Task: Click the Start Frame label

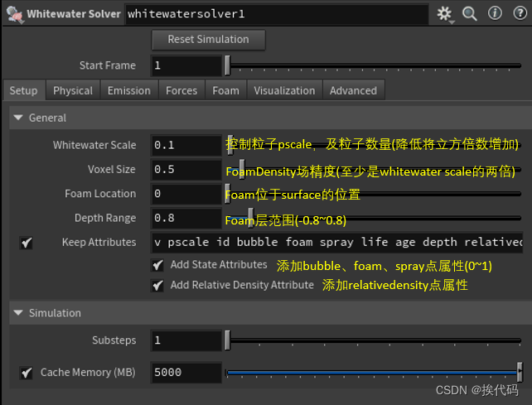Action: (x=108, y=65)
